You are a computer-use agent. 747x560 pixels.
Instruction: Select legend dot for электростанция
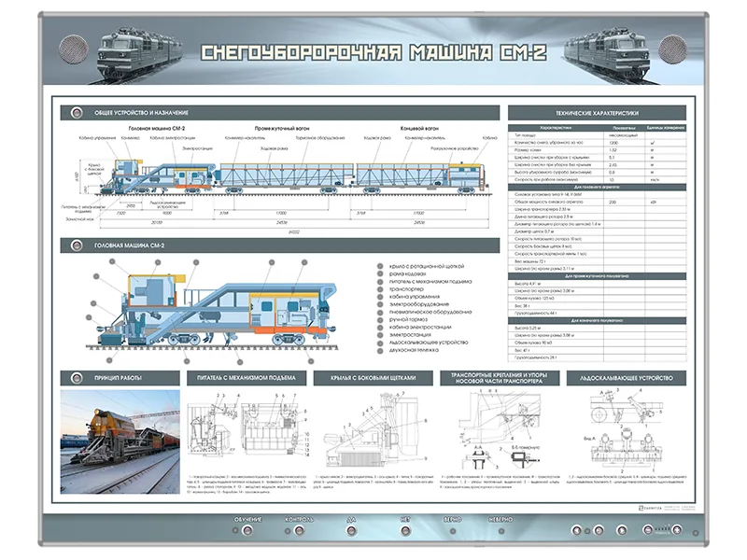380,335
